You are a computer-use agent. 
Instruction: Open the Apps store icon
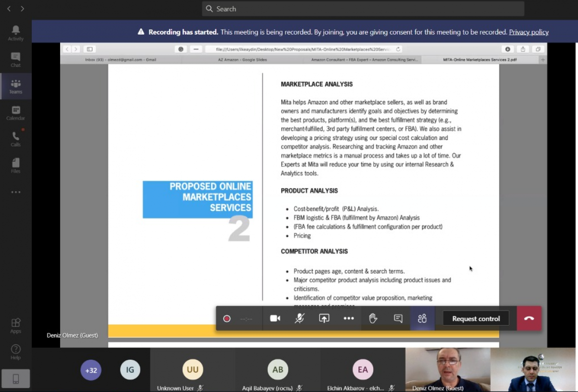[x=15, y=325]
